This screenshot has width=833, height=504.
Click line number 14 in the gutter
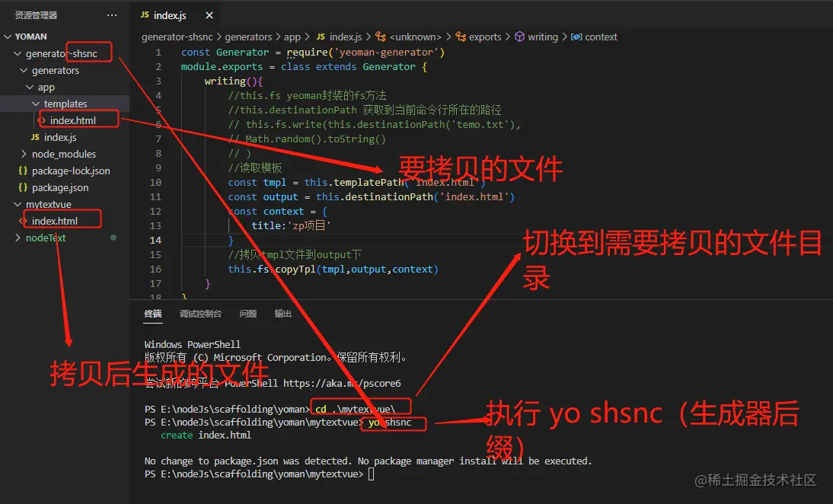point(155,240)
